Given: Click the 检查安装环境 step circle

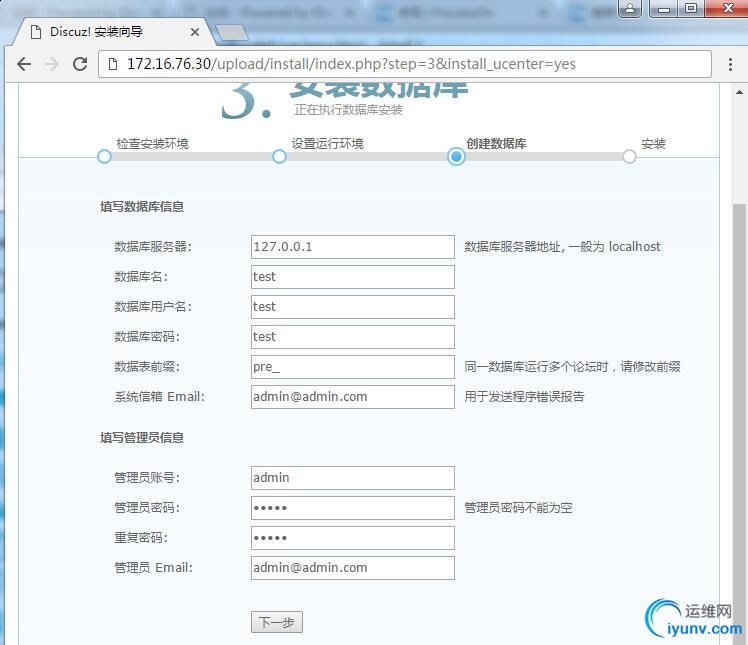Looking at the screenshot, I should click(x=104, y=156).
